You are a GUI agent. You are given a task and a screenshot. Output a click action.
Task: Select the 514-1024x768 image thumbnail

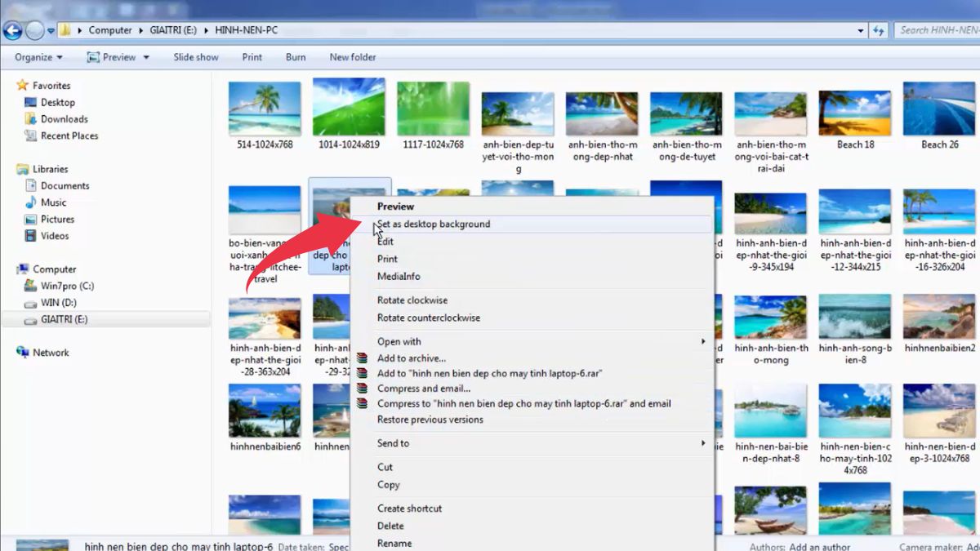click(264, 107)
